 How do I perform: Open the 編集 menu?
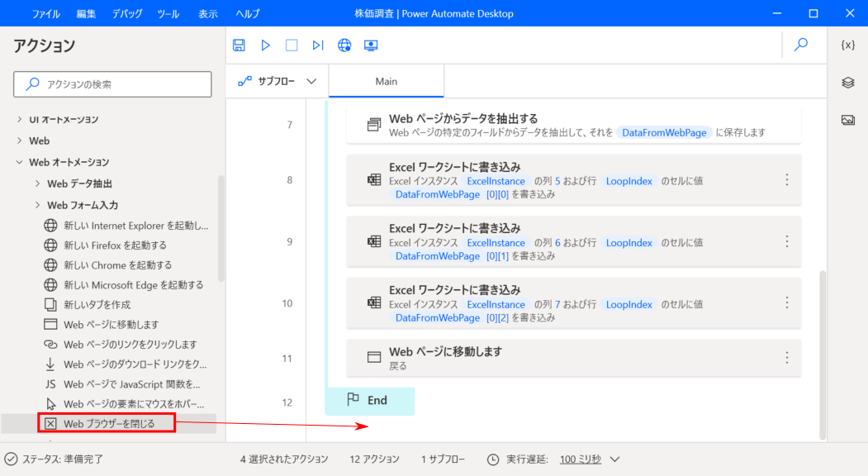(x=86, y=14)
